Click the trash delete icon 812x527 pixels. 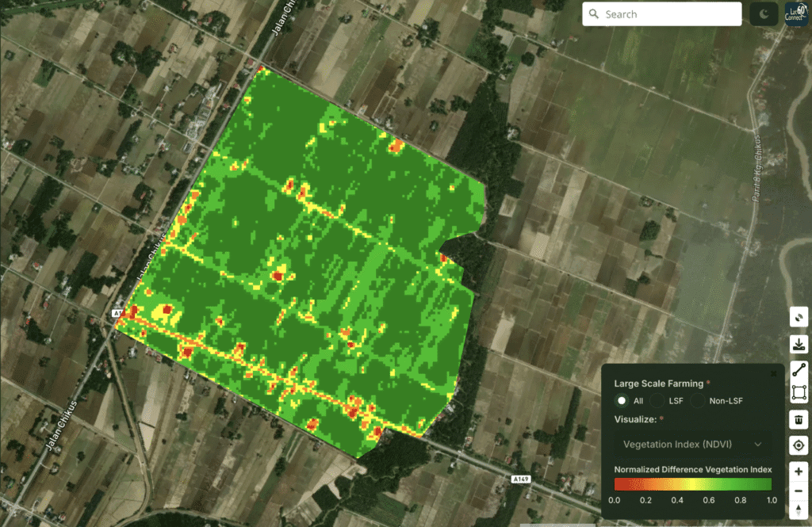pos(799,419)
